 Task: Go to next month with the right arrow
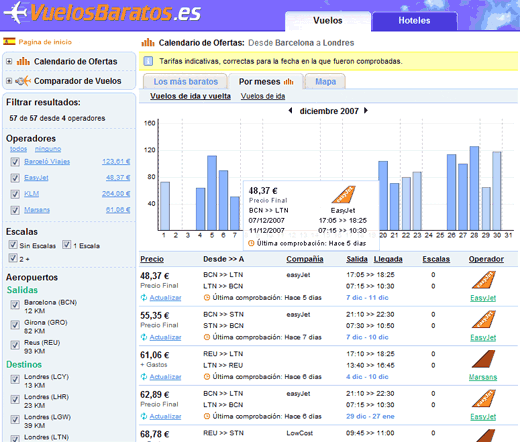(366, 110)
